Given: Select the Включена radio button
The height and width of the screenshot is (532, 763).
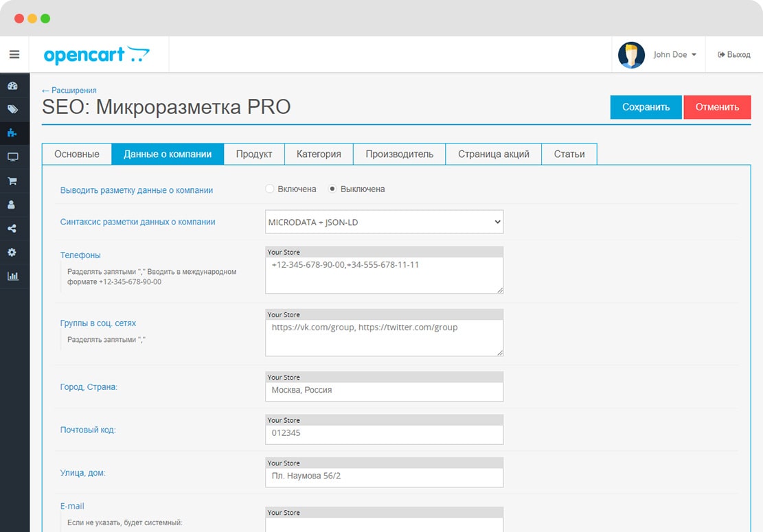Looking at the screenshot, I should 270,189.
